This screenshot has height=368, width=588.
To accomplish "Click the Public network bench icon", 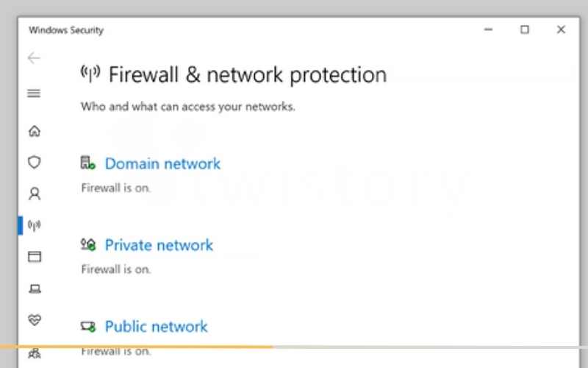I will pyautogui.click(x=88, y=326).
